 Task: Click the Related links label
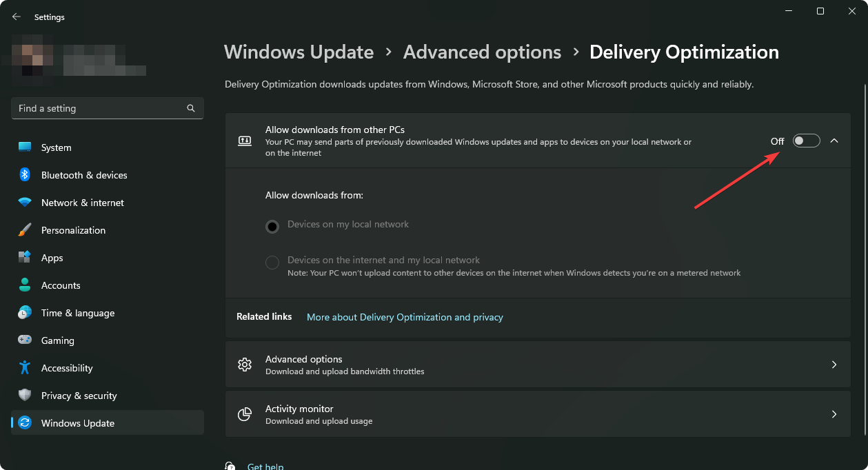coord(264,317)
